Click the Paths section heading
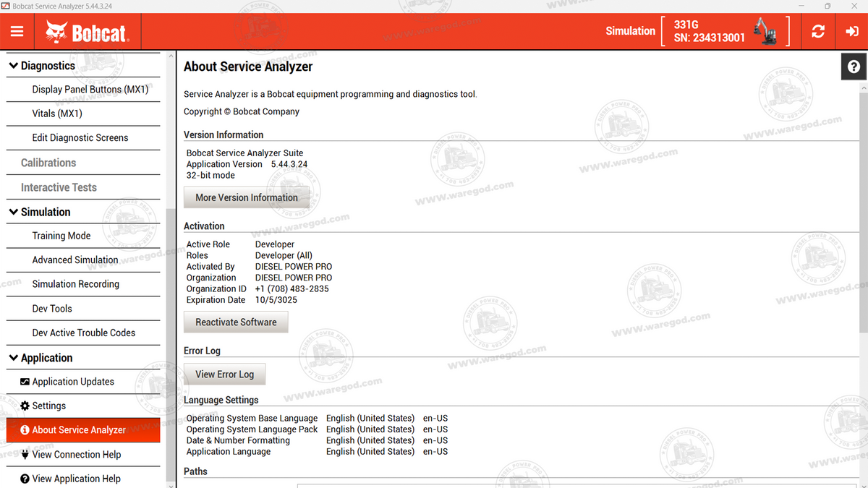This screenshot has width=868, height=488. pyautogui.click(x=195, y=471)
